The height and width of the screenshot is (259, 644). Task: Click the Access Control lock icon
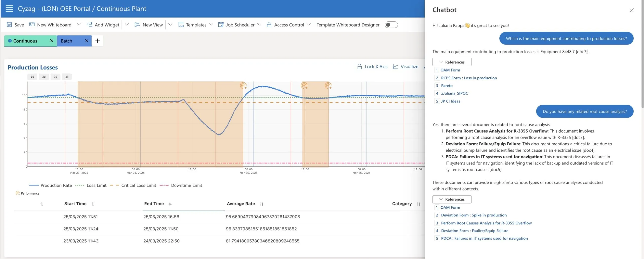[269, 25]
